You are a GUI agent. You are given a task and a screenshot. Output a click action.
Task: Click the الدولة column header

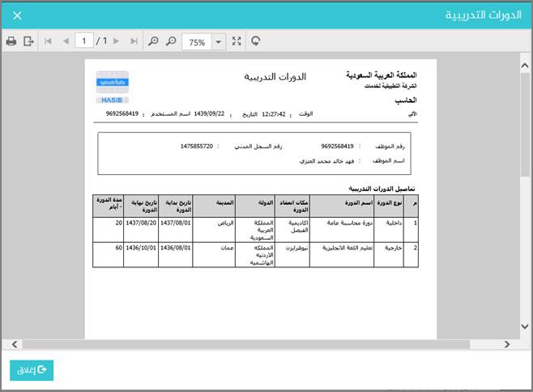[x=255, y=206]
